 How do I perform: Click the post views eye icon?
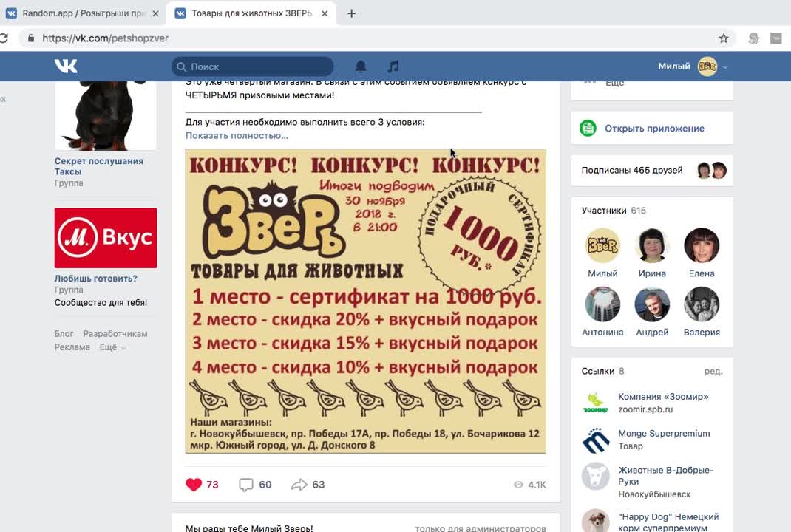click(x=518, y=485)
